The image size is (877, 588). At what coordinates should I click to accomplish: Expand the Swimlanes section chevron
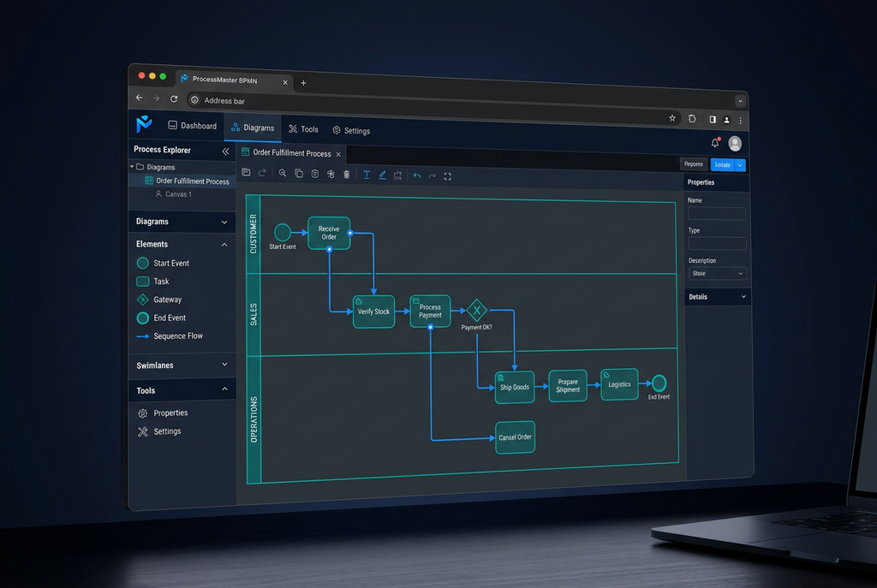coord(224,365)
